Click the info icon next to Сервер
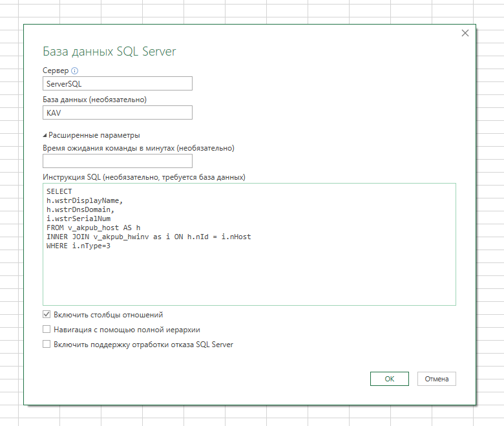The height and width of the screenshot is (426, 504). tap(74, 70)
